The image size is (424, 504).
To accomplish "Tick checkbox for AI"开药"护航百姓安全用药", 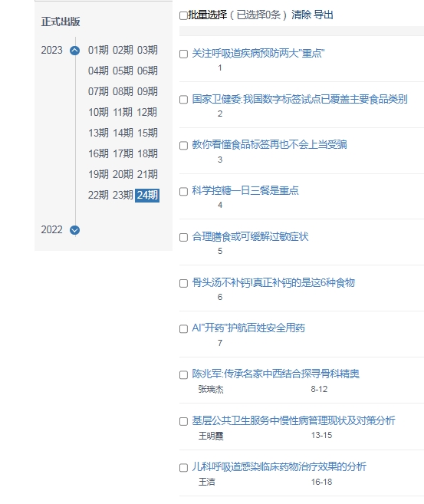I will point(183,329).
